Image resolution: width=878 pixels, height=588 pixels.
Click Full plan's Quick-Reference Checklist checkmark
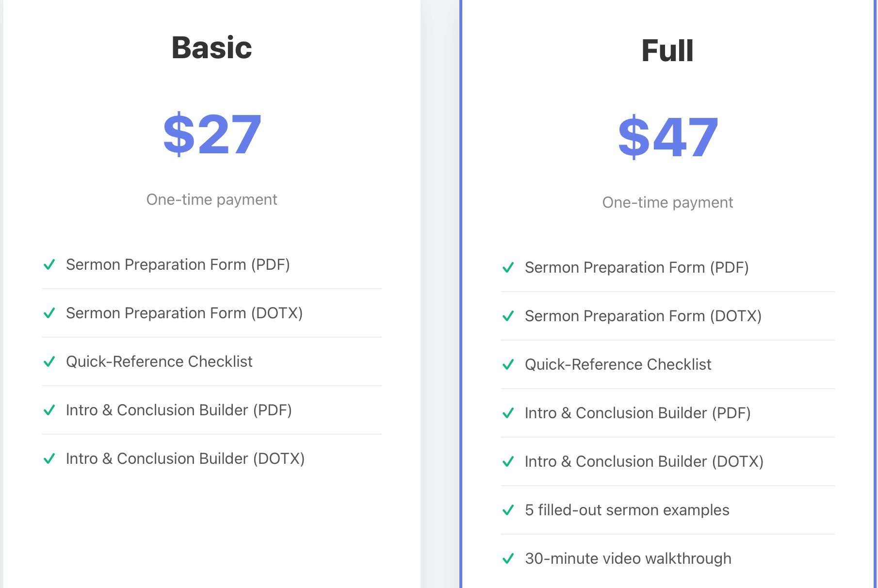508,364
